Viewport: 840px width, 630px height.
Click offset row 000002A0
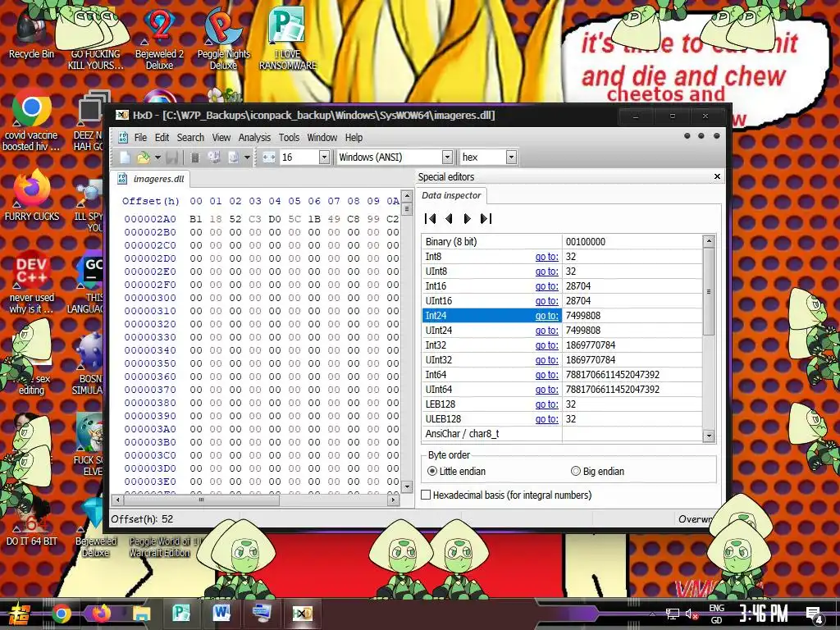point(150,219)
